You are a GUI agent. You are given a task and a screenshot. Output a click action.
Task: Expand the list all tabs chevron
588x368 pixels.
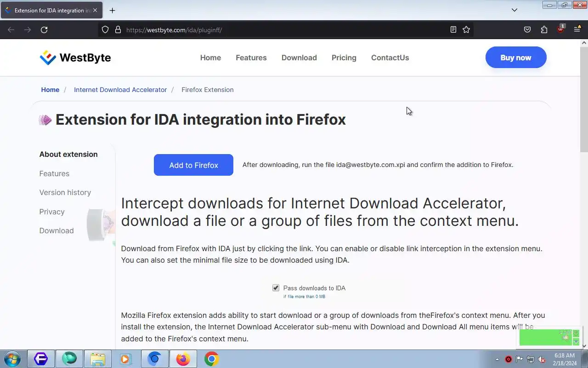(514, 10)
